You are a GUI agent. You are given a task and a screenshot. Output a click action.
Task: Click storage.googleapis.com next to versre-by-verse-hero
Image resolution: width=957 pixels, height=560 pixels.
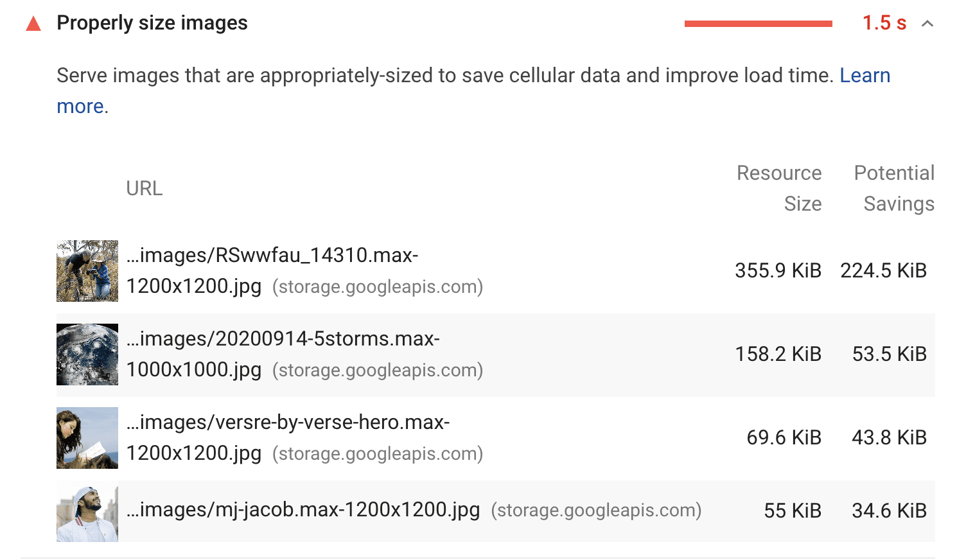(x=378, y=453)
